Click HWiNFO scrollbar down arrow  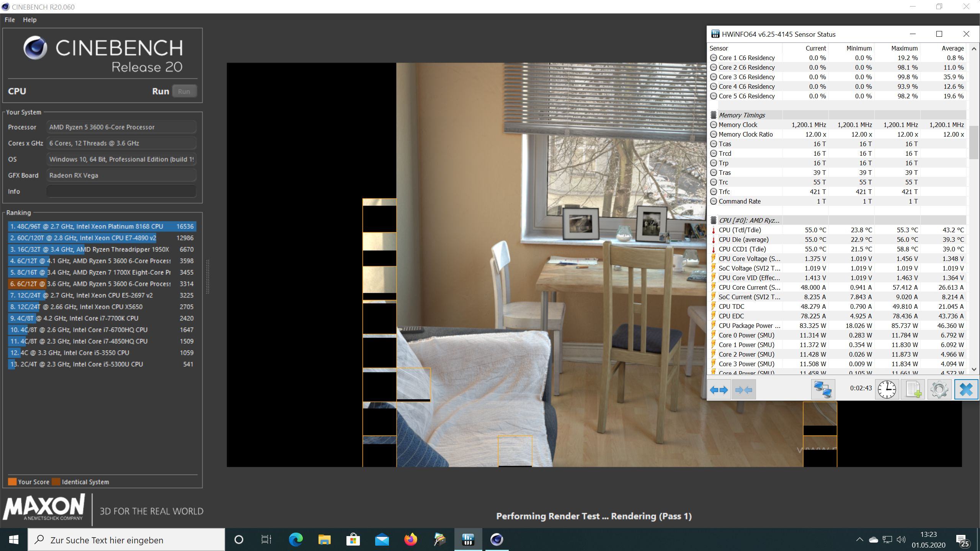[973, 369]
